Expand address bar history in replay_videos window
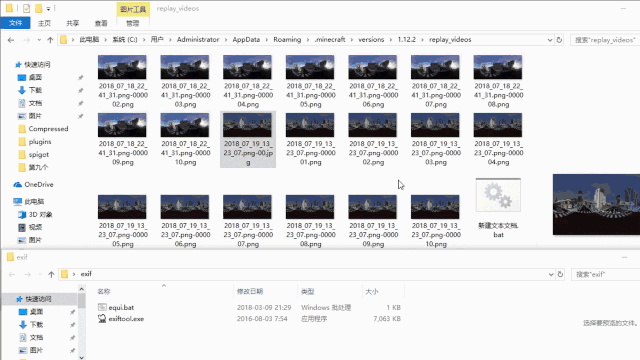Image resolution: width=640 pixels, height=360 pixels. click(550, 40)
